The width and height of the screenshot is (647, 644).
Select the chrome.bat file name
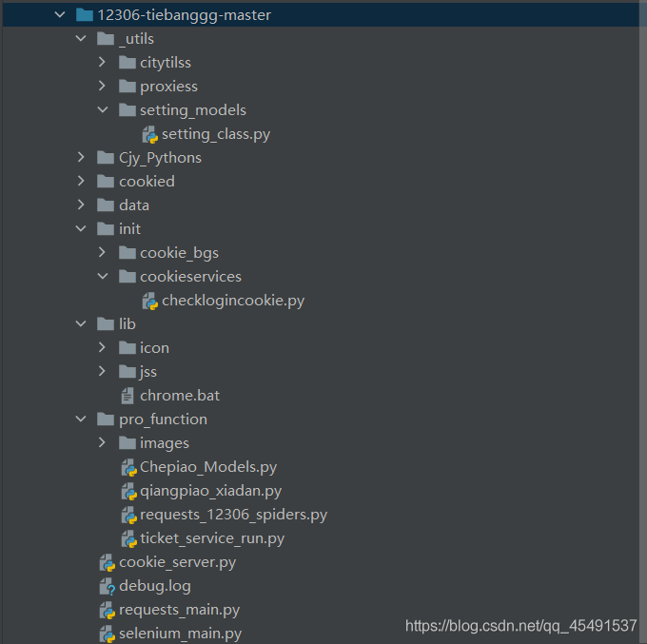pyautogui.click(x=180, y=396)
